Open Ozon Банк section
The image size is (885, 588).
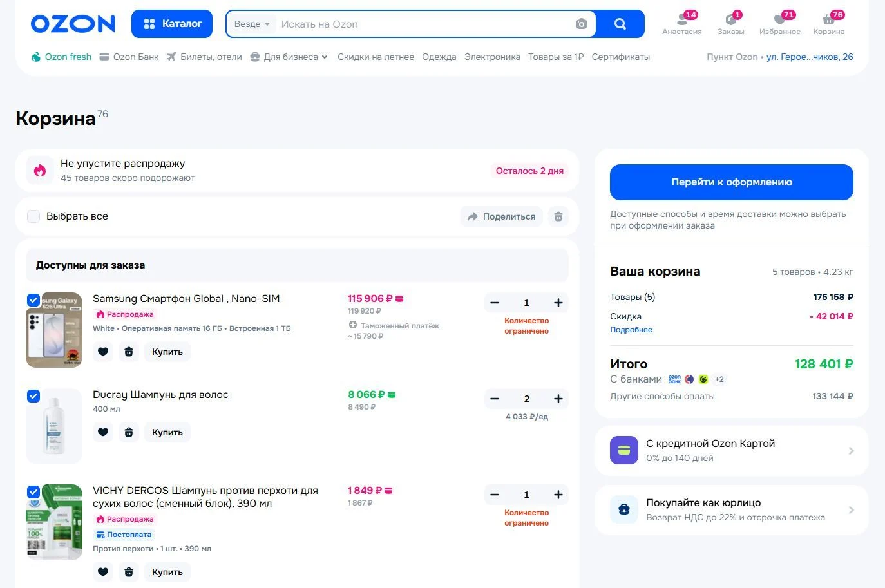coord(129,57)
